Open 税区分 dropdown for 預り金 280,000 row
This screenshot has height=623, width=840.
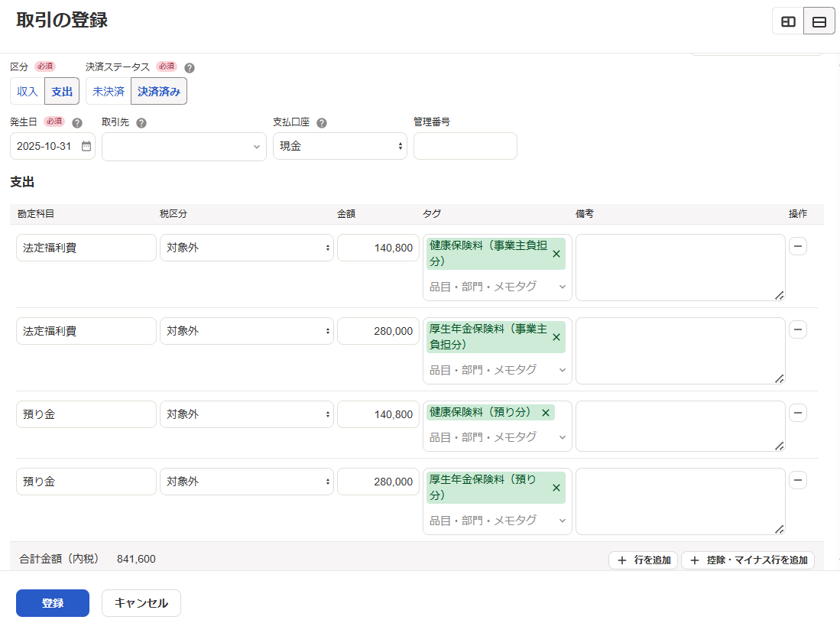246,482
